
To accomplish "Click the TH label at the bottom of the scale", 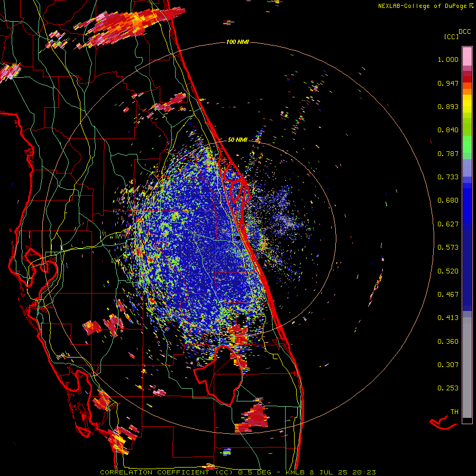I will (454, 412).
